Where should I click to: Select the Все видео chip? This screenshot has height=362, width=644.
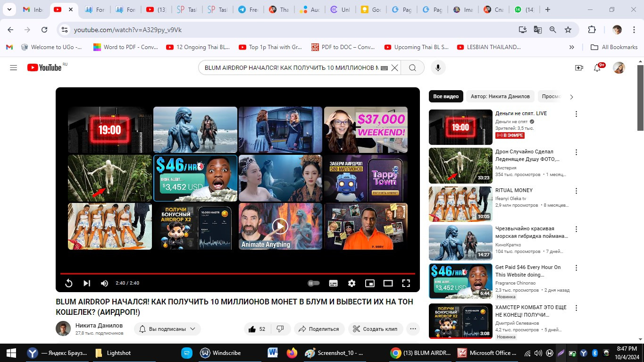coord(446,96)
